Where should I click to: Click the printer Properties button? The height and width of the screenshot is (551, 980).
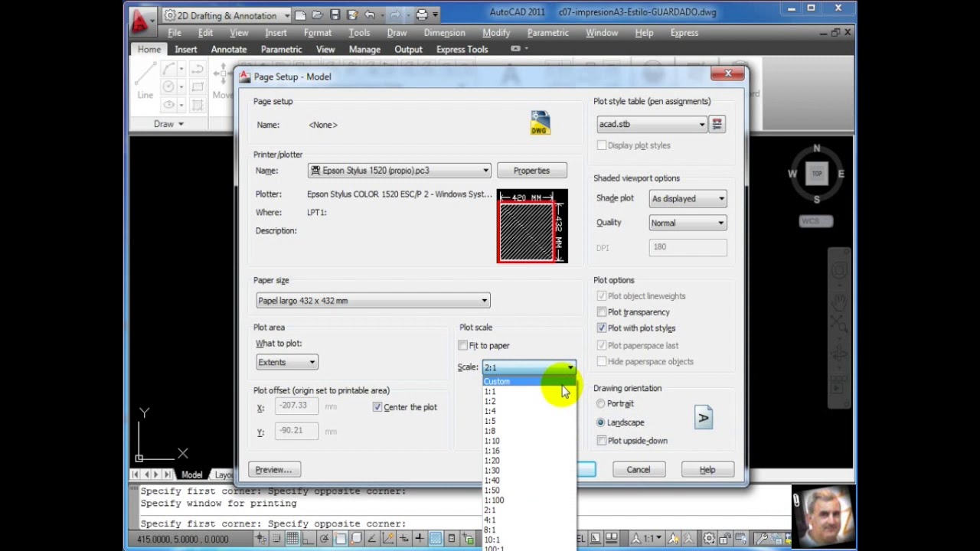[531, 171]
